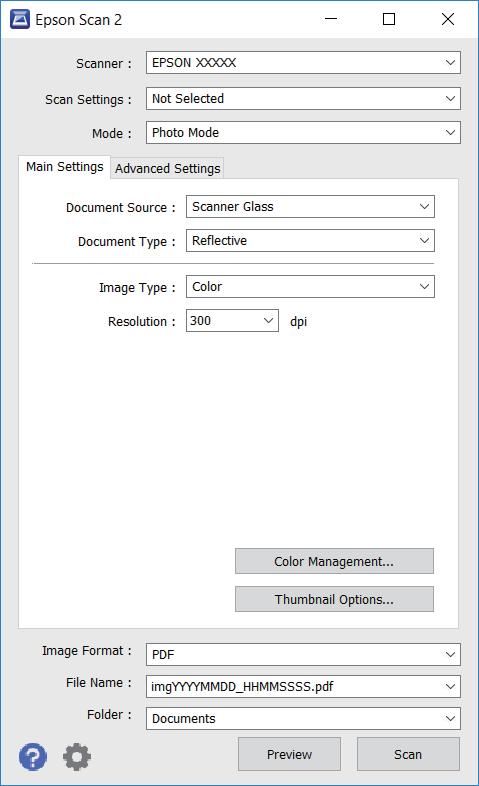The image size is (479, 786).
Task: Click the Color Management button
Action: click(x=334, y=561)
